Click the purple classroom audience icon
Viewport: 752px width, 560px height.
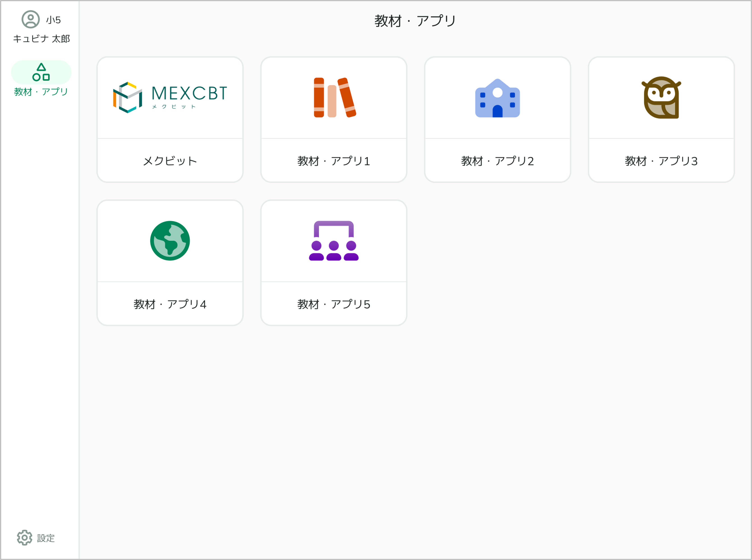coord(334,241)
